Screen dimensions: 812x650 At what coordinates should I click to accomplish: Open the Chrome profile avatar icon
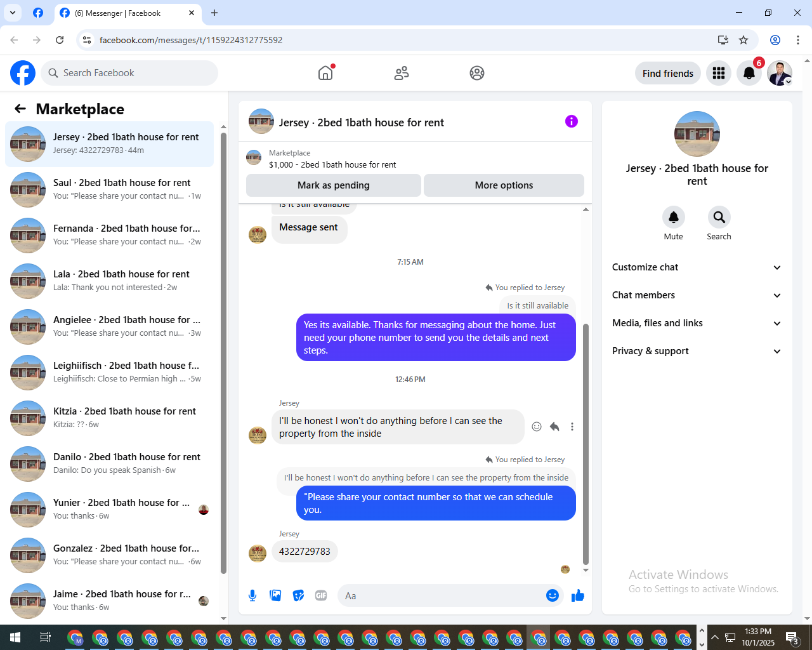(x=775, y=40)
